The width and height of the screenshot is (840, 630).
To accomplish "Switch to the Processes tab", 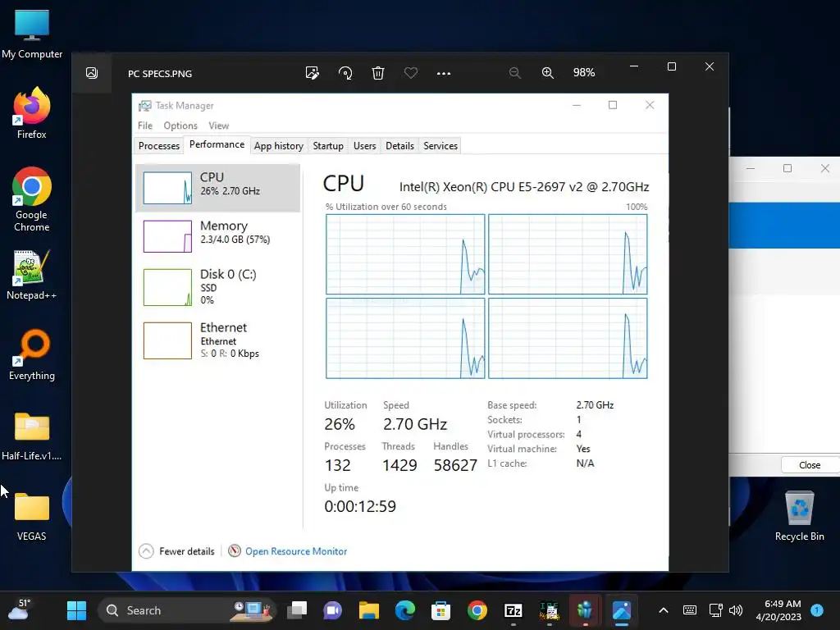I will pyautogui.click(x=159, y=146).
